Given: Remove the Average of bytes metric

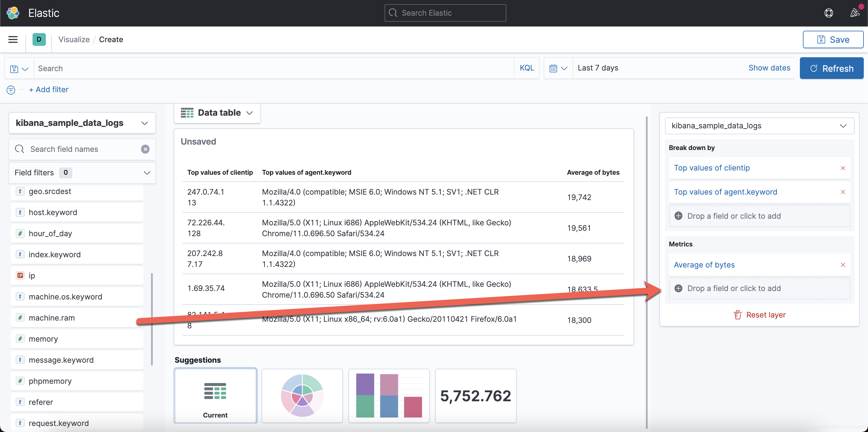Looking at the screenshot, I should (x=843, y=265).
